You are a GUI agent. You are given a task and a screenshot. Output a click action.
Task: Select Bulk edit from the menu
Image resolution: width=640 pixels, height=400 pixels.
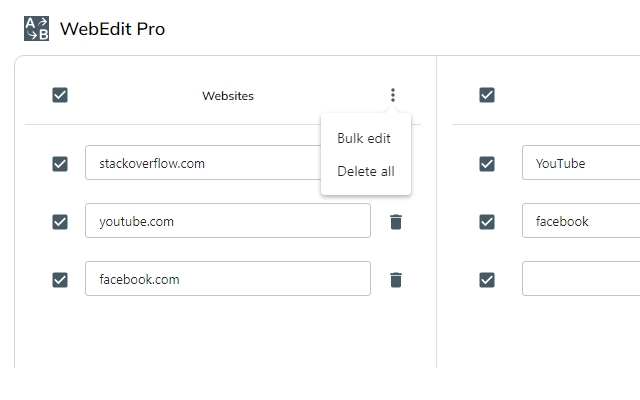pos(364,139)
